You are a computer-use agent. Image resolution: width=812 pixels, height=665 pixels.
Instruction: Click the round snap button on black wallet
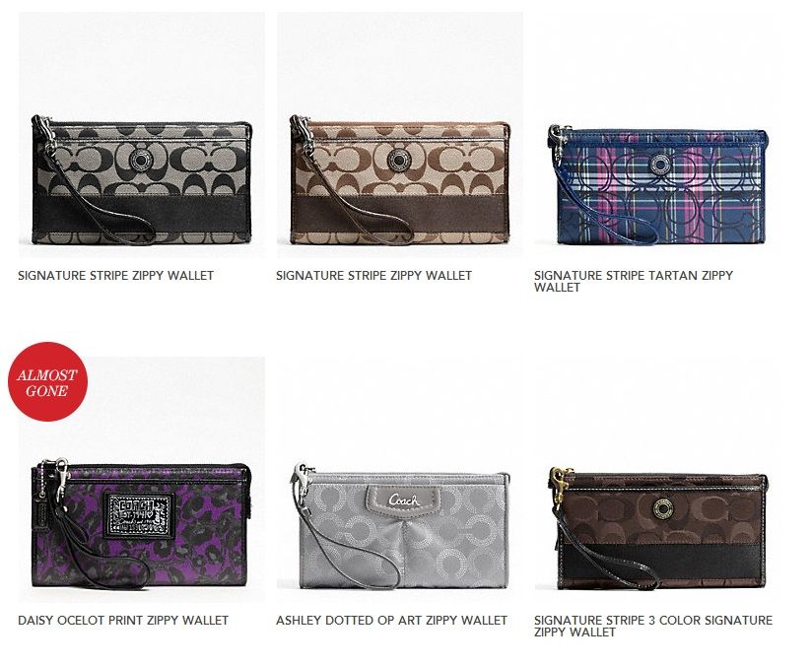[140, 161]
